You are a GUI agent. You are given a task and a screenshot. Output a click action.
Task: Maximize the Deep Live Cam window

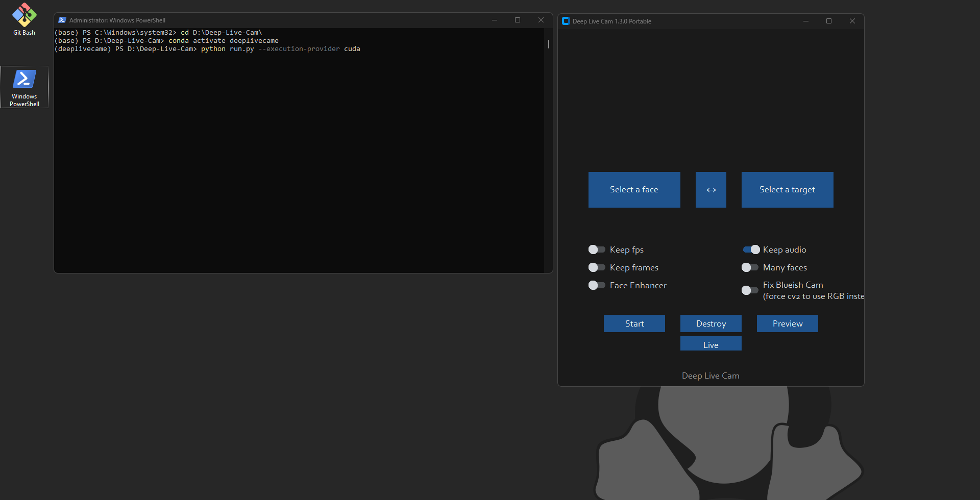[829, 21]
